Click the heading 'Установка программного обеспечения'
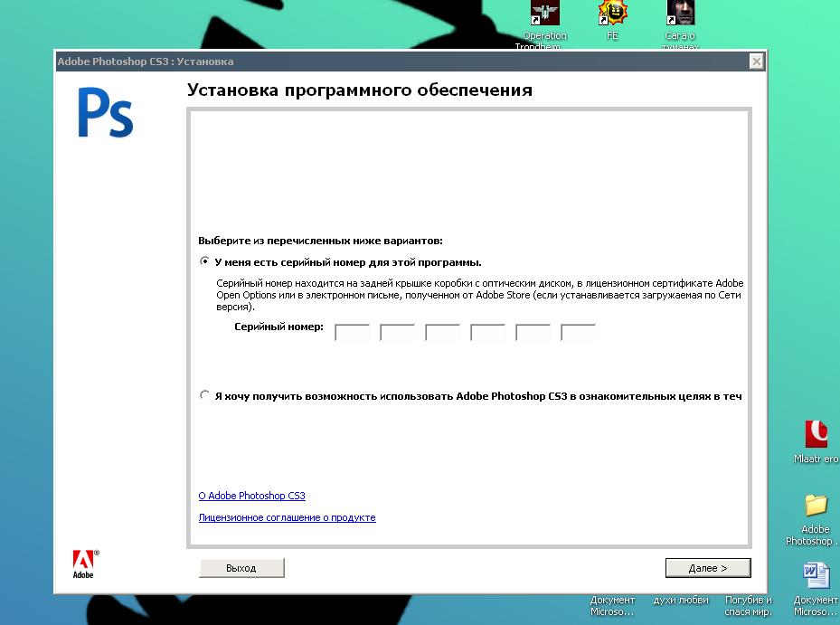 [x=360, y=90]
